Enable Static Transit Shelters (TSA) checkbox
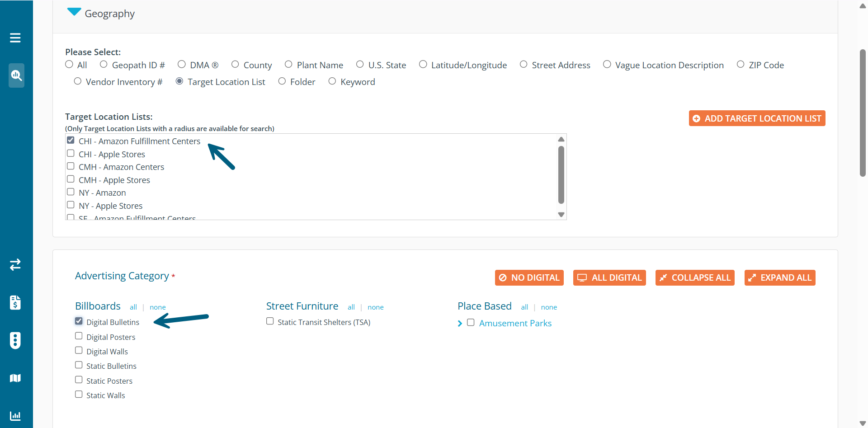 [270, 321]
